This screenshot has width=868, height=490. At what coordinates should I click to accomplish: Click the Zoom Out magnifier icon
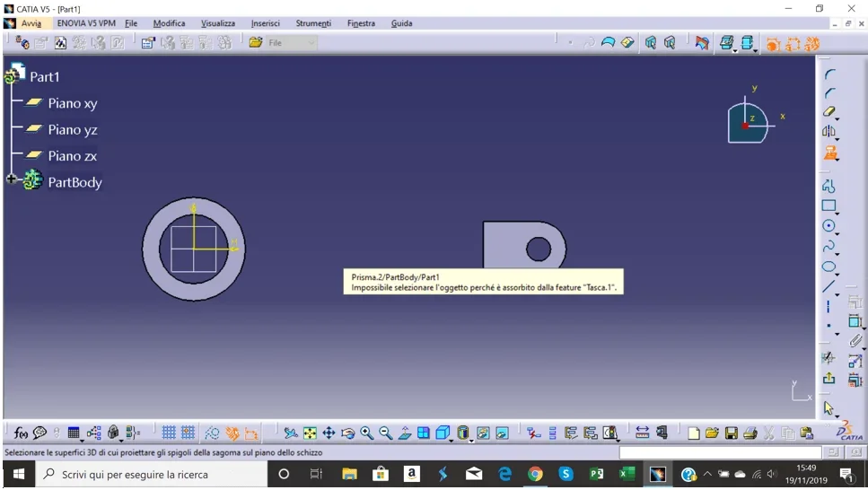coord(385,433)
